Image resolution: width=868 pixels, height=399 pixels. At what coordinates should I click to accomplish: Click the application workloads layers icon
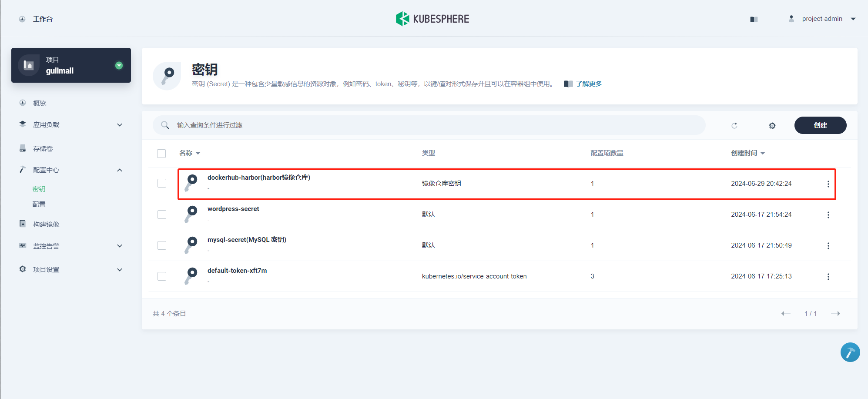pyautogui.click(x=23, y=124)
